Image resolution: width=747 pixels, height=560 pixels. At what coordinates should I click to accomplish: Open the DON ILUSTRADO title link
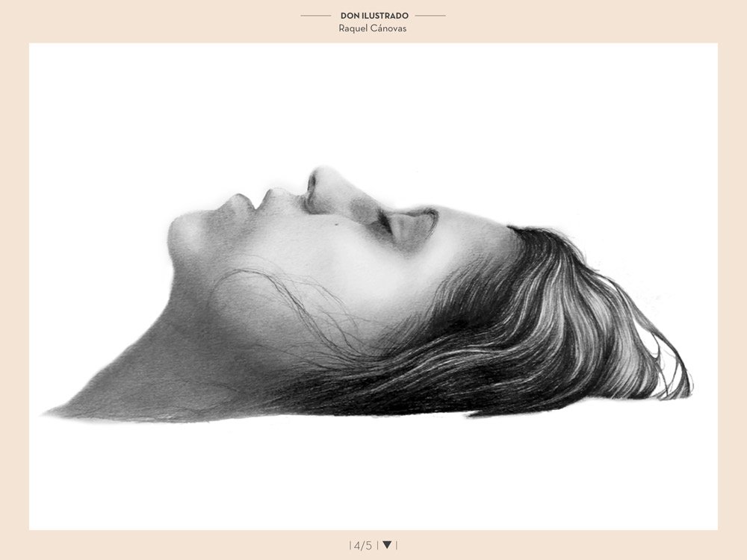point(374,16)
